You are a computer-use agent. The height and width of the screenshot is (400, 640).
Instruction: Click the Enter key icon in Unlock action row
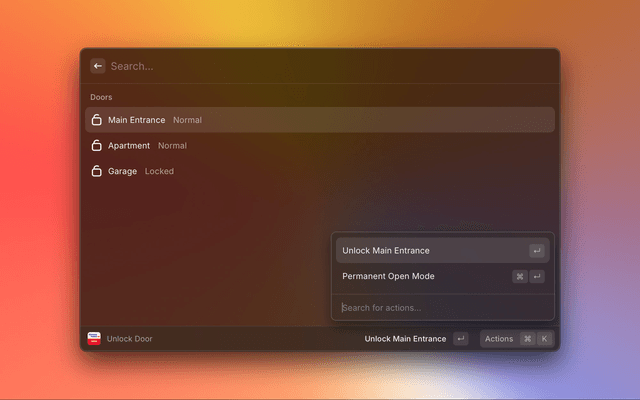click(537, 251)
